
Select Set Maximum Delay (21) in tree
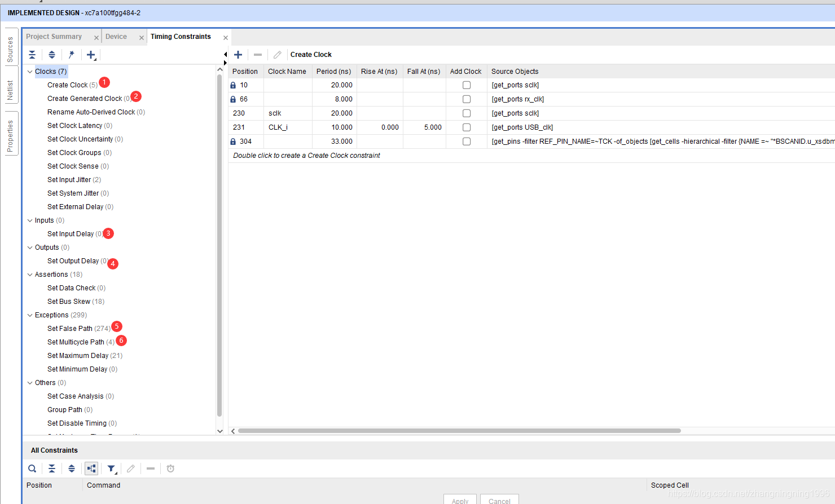click(85, 356)
